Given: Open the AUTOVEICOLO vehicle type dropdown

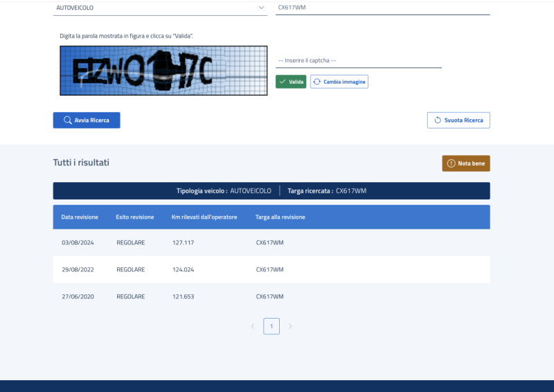Looking at the screenshot, I should click(160, 8).
